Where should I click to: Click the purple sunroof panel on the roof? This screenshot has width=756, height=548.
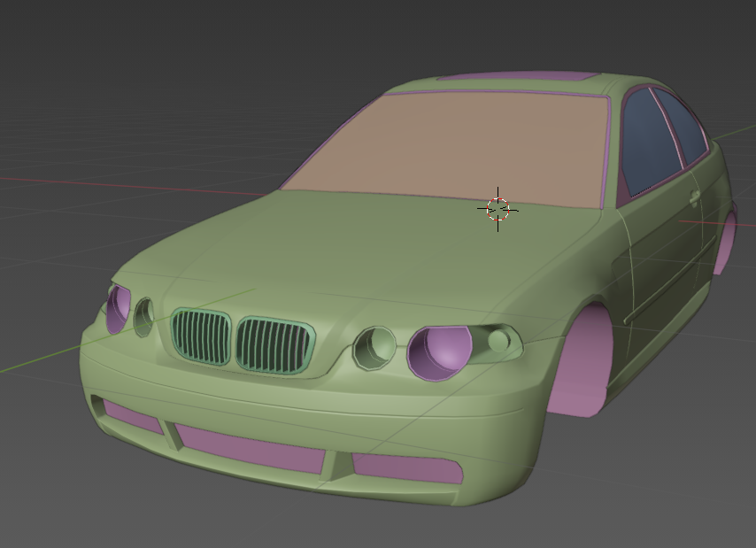pyautogui.click(x=518, y=75)
